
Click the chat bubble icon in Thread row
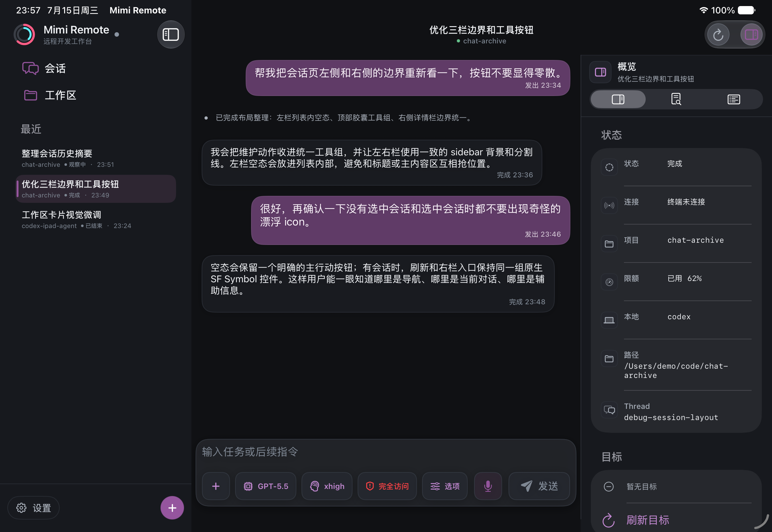pos(609,410)
